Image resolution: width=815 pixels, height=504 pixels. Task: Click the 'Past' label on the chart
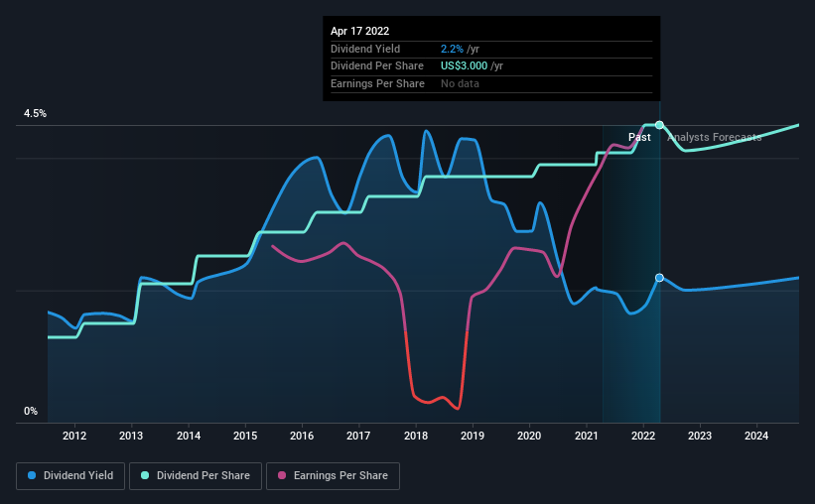[639, 137]
